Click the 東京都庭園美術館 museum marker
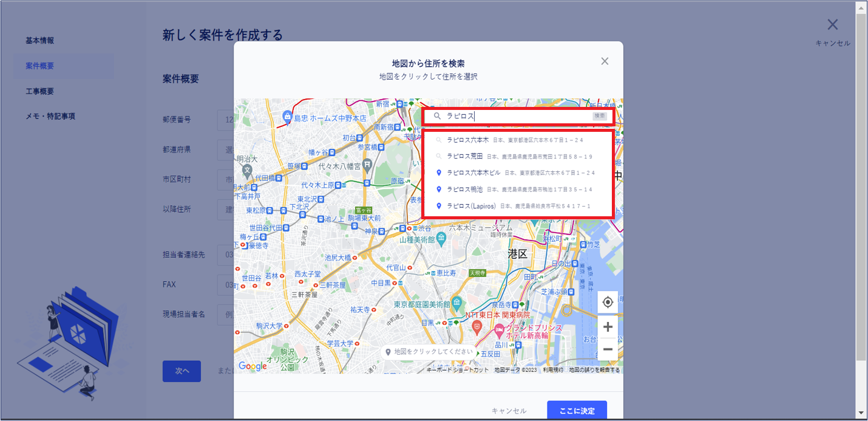This screenshot has height=421, width=868. click(x=458, y=303)
